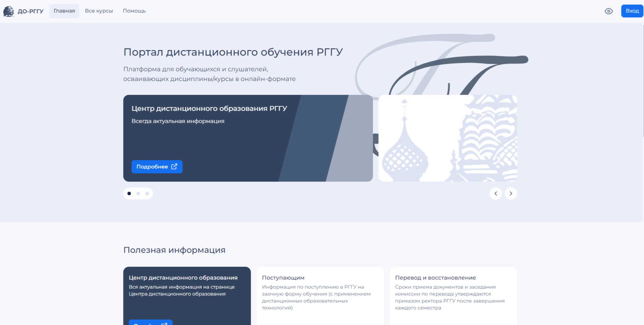The height and width of the screenshot is (325, 644).
Task: Click the church domes slide image
Action: point(448,138)
